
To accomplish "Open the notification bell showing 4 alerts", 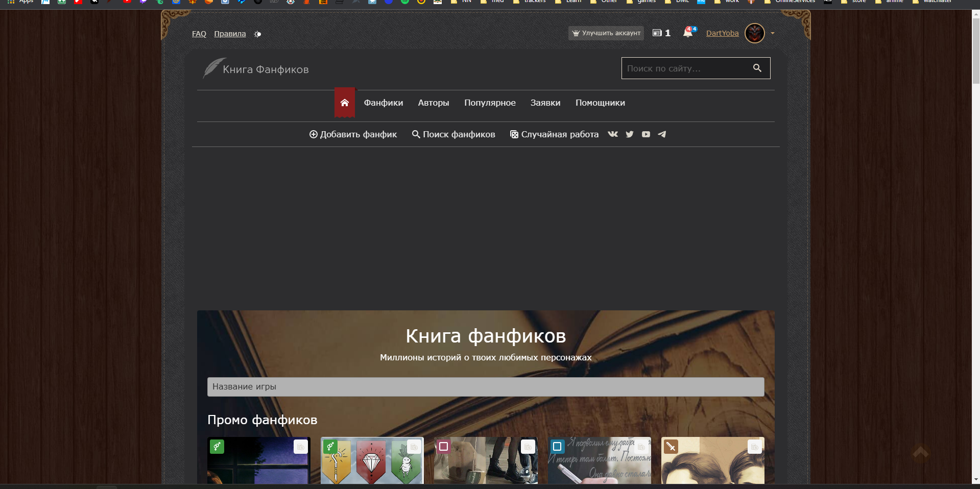I will pyautogui.click(x=688, y=33).
